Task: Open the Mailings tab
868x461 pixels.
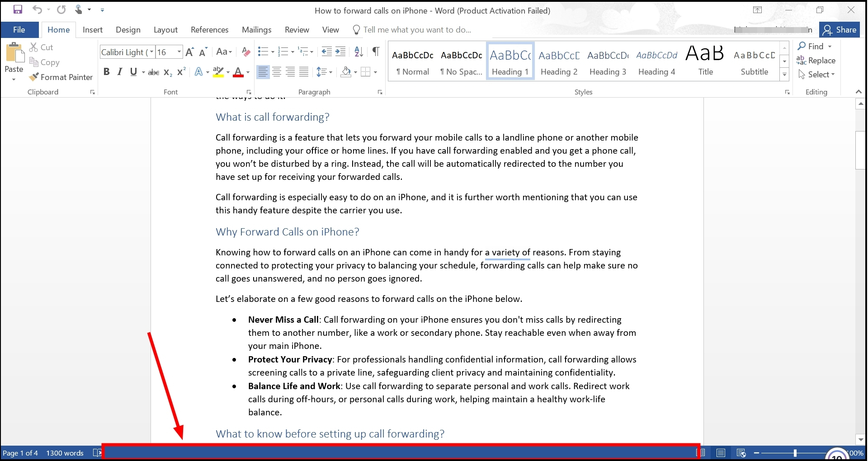Action: pos(257,30)
